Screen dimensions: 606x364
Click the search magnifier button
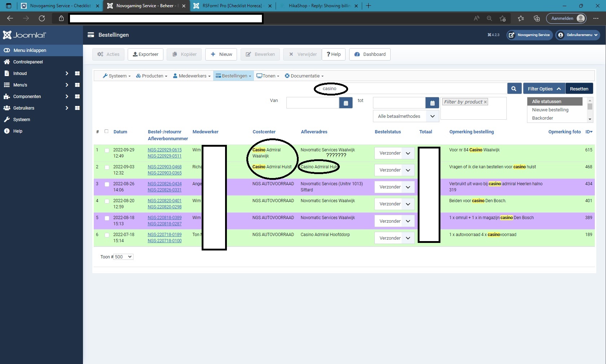(x=514, y=89)
